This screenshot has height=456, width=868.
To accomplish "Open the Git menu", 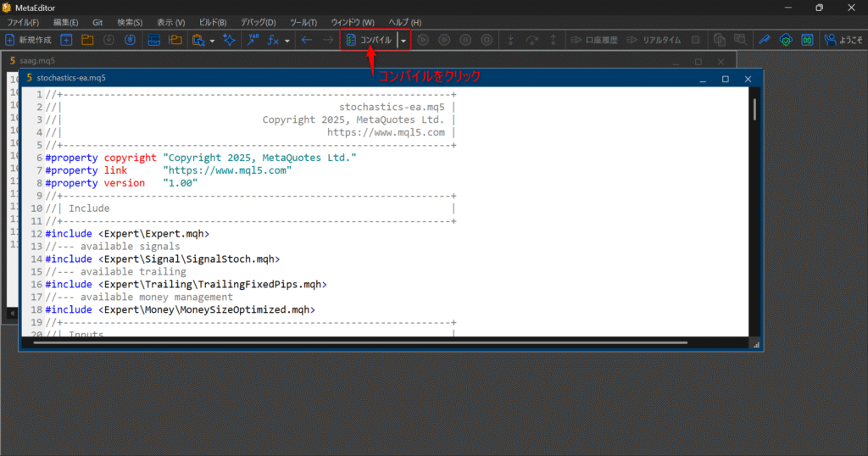I will pyautogui.click(x=97, y=22).
